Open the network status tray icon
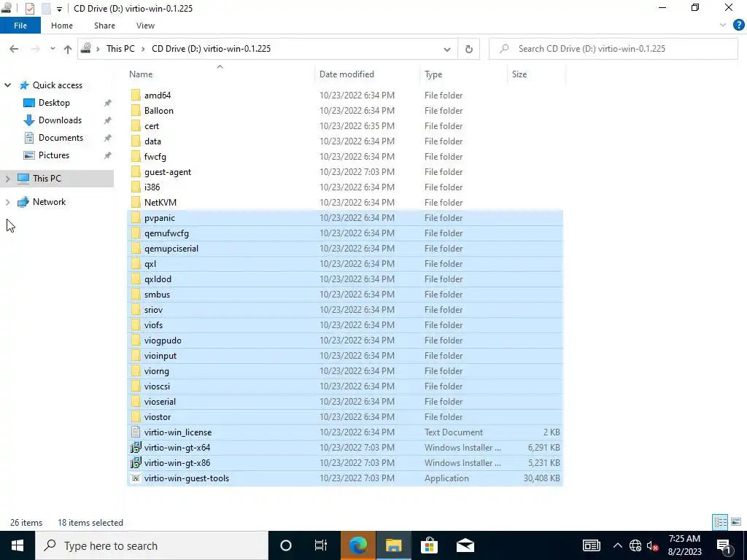747x560 pixels. (635, 545)
